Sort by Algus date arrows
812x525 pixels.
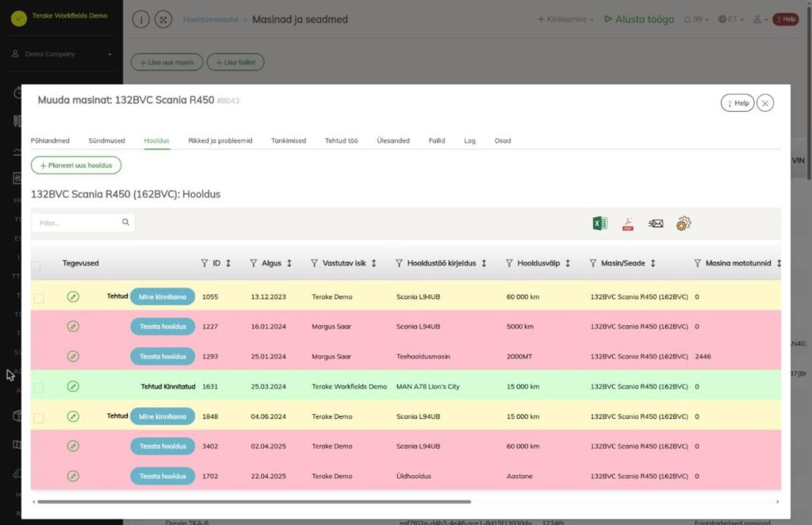click(x=289, y=263)
